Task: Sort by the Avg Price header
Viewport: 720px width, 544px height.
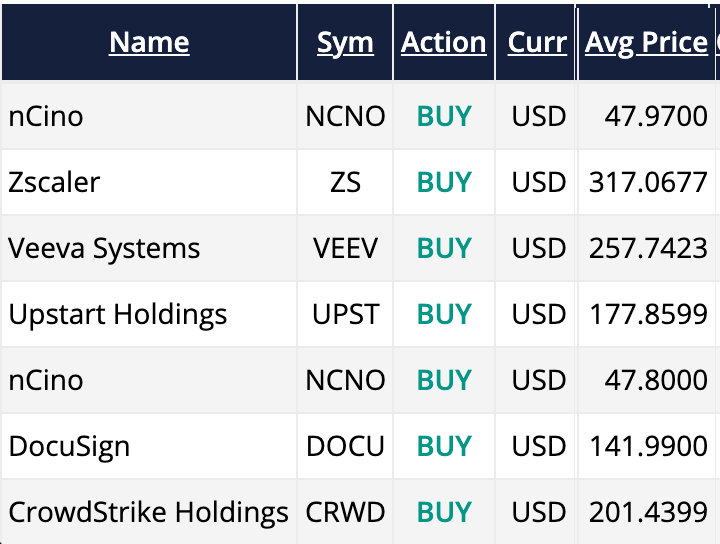Action: 646,42
